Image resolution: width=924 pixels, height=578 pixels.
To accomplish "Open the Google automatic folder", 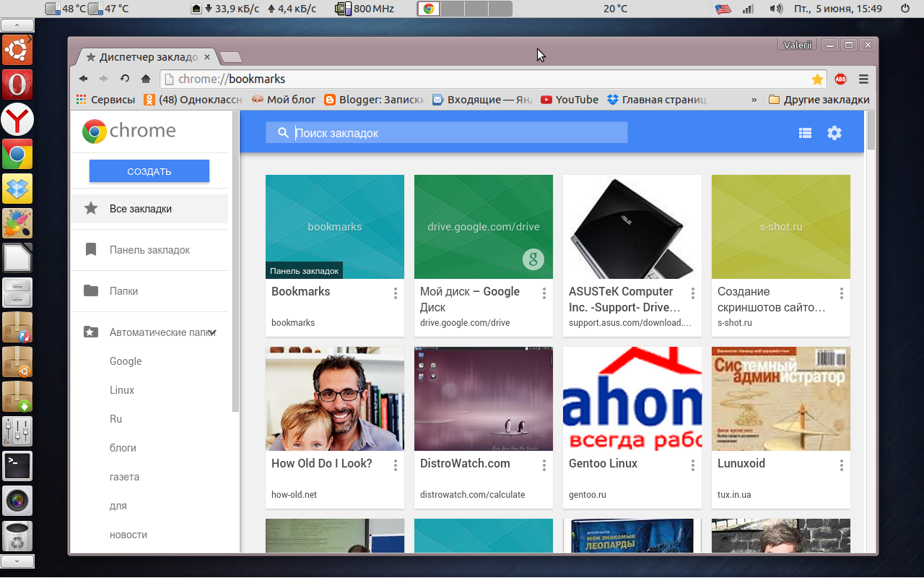I will point(126,361).
